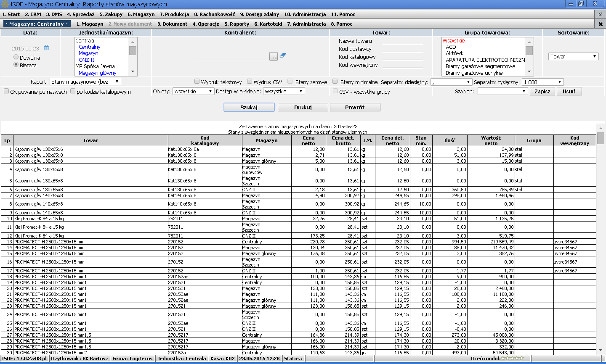
Task: Select the Bieżąca date radio button
Action: (x=16, y=65)
